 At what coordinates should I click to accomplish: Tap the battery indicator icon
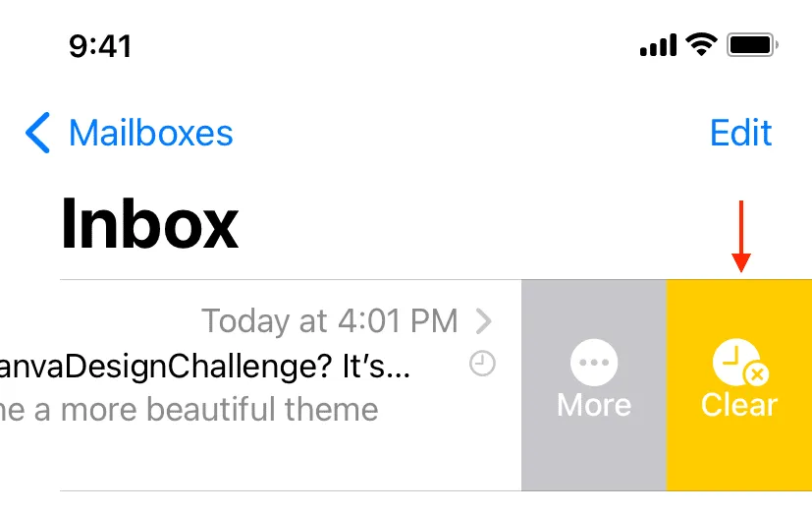[752, 45]
